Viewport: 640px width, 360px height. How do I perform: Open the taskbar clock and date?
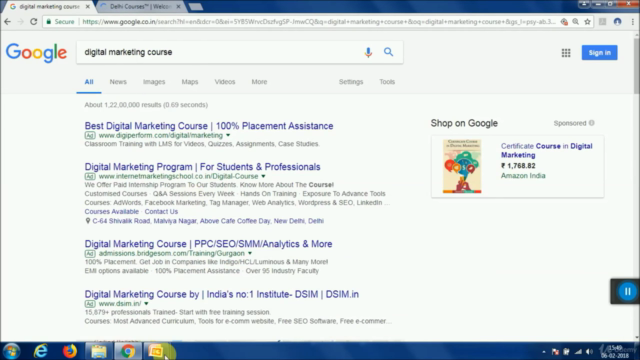coord(615,351)
